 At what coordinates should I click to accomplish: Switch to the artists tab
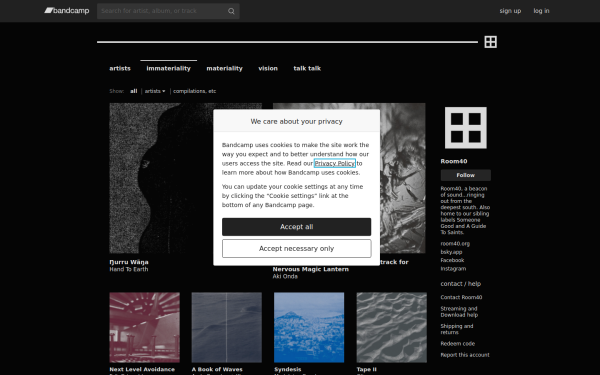pyautogui.click(x=120, y=68)
